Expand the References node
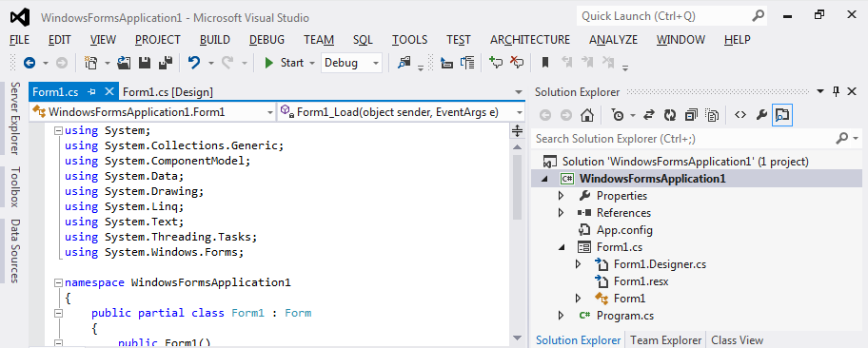 [x=561, y=213]
